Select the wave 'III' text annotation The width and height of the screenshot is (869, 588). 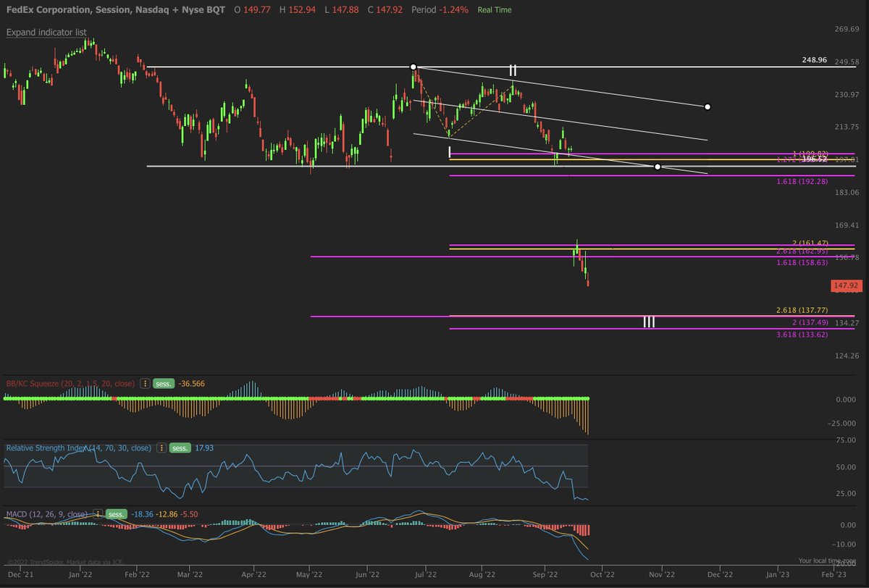(649, 322)
